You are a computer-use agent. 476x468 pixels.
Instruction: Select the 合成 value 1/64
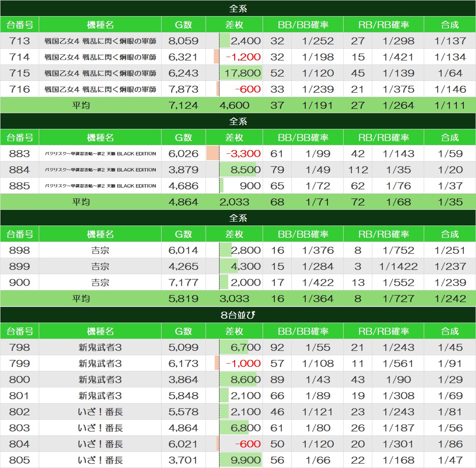450,73
